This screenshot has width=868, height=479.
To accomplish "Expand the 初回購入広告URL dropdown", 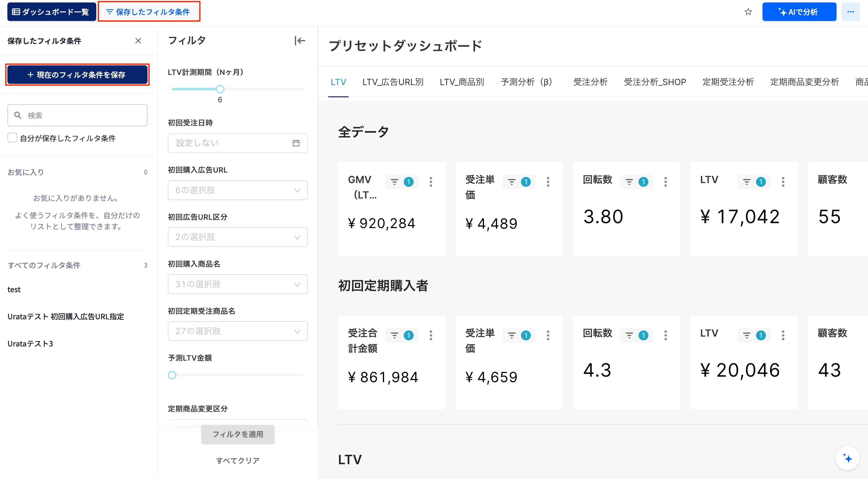I will pyautogui.click(x=238, y=190).
